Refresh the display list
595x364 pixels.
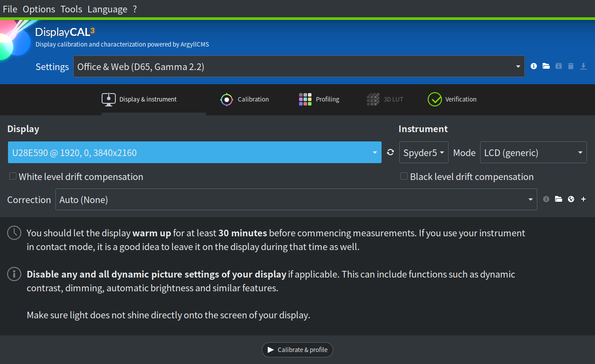point(390,152)
